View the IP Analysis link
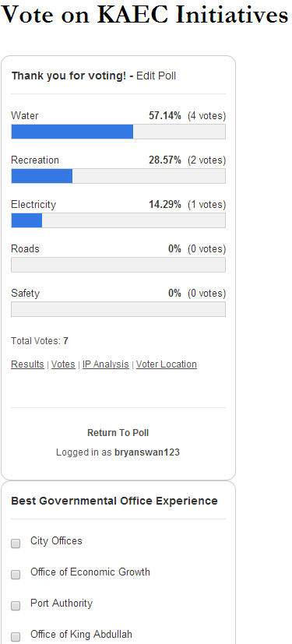The width and height of the screenshot is (292, 644). 106,364
